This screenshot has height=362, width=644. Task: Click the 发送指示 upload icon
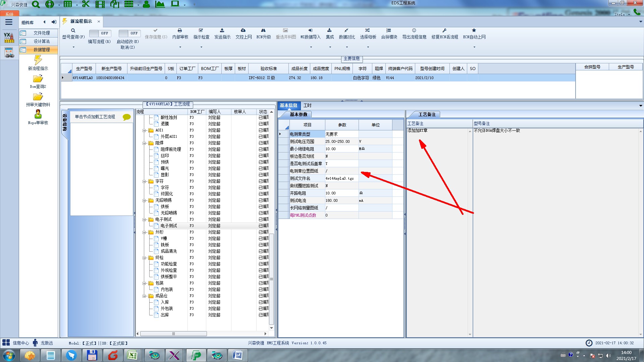point(222,31)
